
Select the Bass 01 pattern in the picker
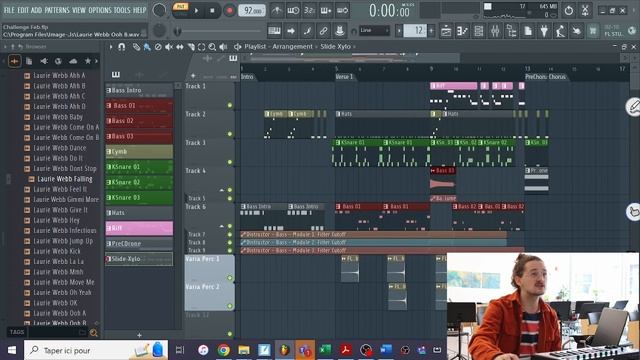point(139,105)
